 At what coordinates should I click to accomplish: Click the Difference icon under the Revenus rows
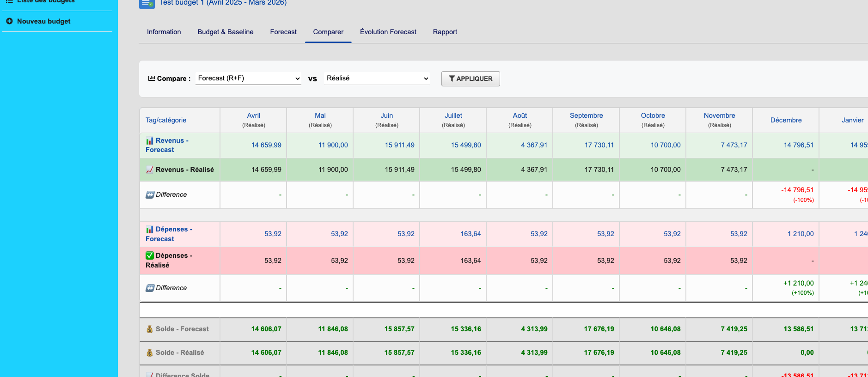150,195
